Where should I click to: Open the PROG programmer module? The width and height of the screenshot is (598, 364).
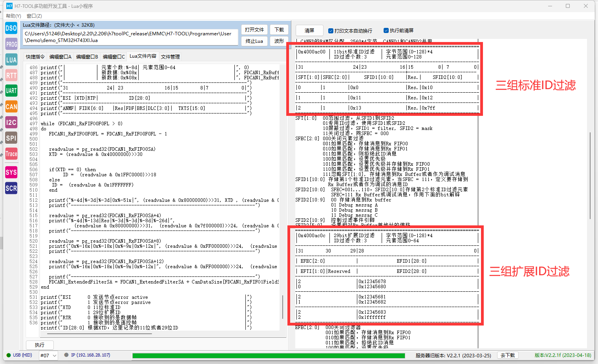coord(11,44)
